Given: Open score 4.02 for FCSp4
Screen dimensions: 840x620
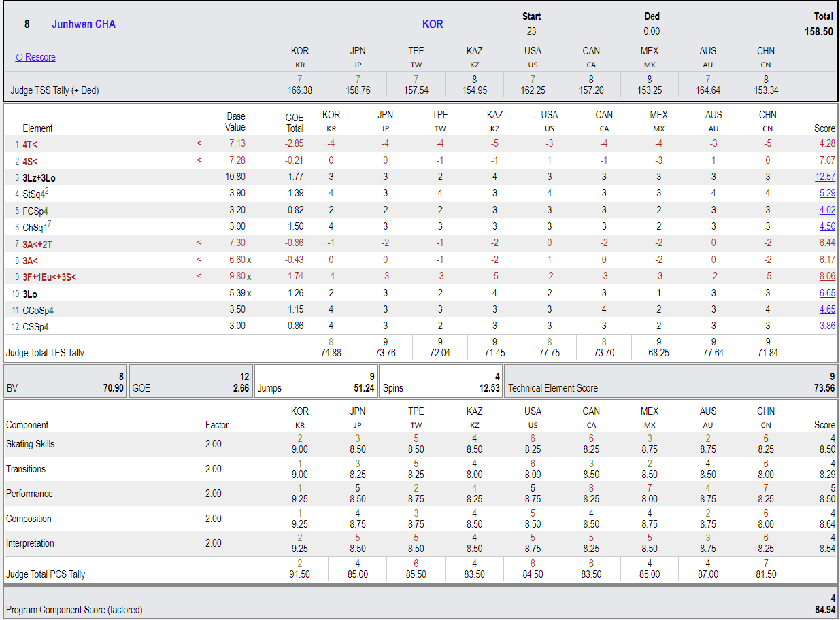Looking at the screenshot, I should (x=827, y=210).
